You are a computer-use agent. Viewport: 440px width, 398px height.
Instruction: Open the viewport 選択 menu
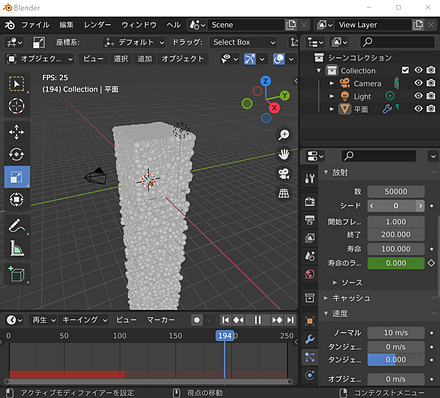tap(121, 59)
